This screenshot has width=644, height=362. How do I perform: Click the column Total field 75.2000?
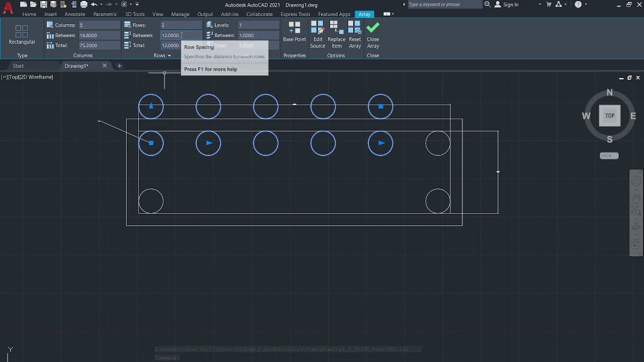(x=99, y=45)
